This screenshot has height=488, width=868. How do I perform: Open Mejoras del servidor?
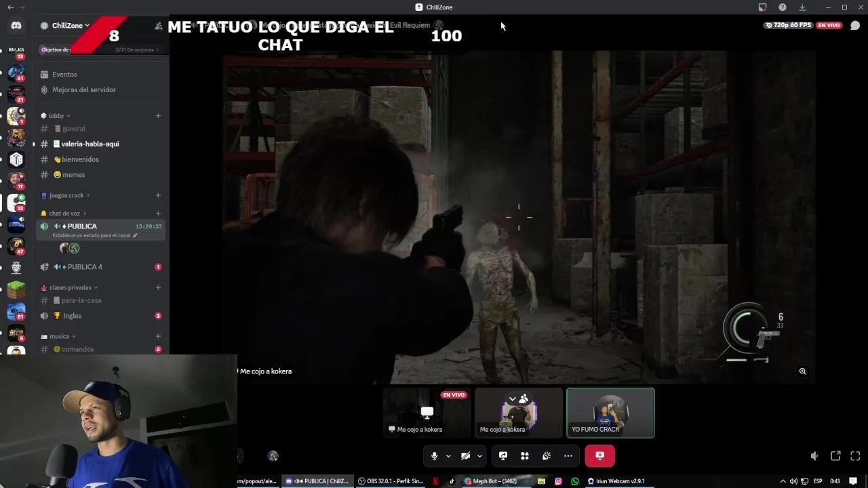click(x=83, y=89)
